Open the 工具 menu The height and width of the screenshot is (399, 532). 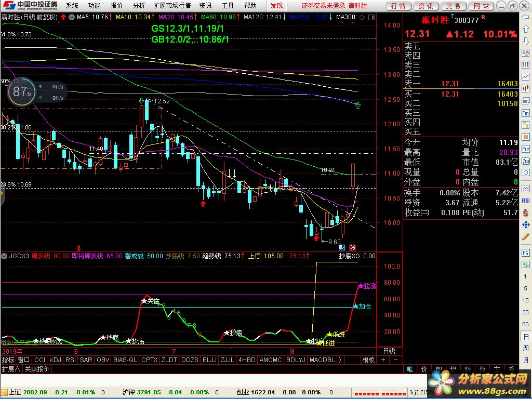[228, 5]
